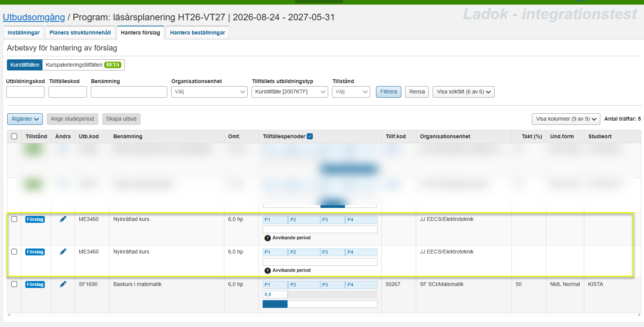Click the blue period bar for SF1690

point(275,304)
